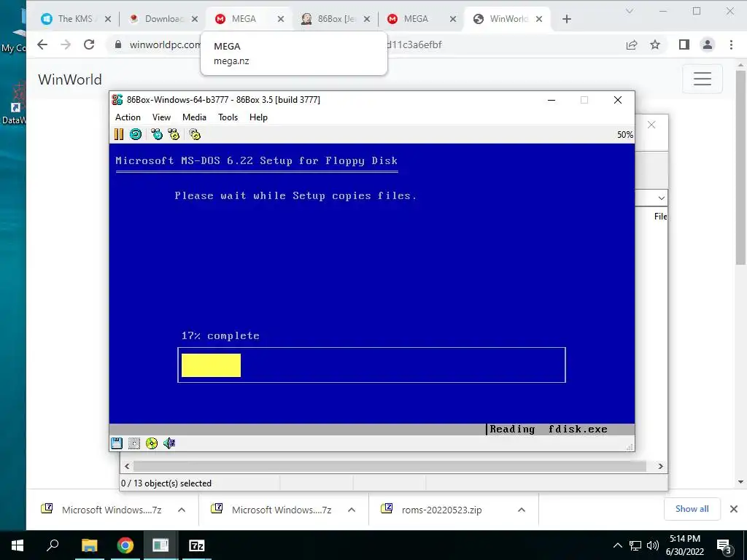Close the Chrome downloads bar

[734, 509]
